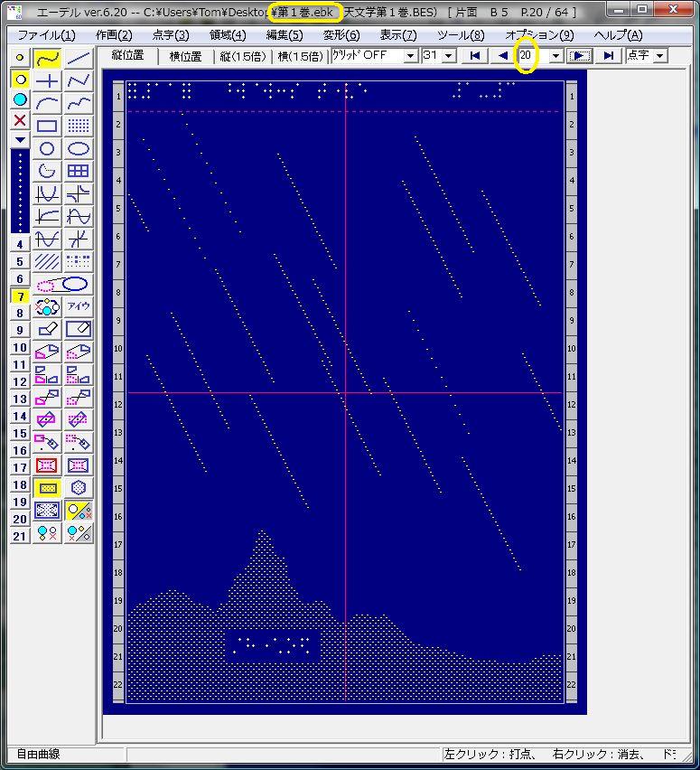Click the page number field showing 20
Viewport: 700px width, 770px height.
coord(532,55)
